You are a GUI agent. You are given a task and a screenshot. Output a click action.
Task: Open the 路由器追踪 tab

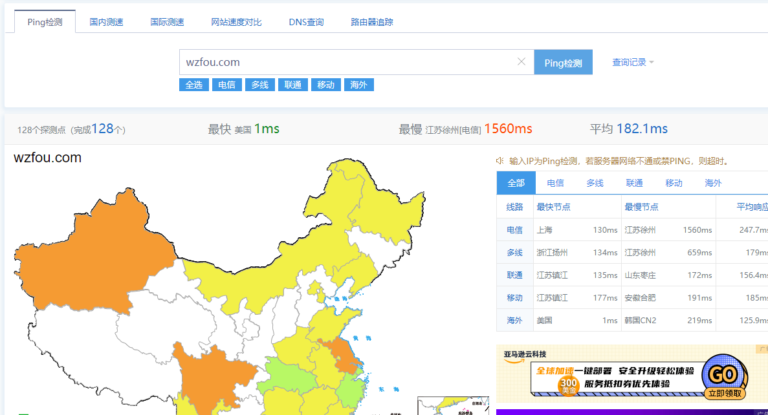[x=371, y=21]
